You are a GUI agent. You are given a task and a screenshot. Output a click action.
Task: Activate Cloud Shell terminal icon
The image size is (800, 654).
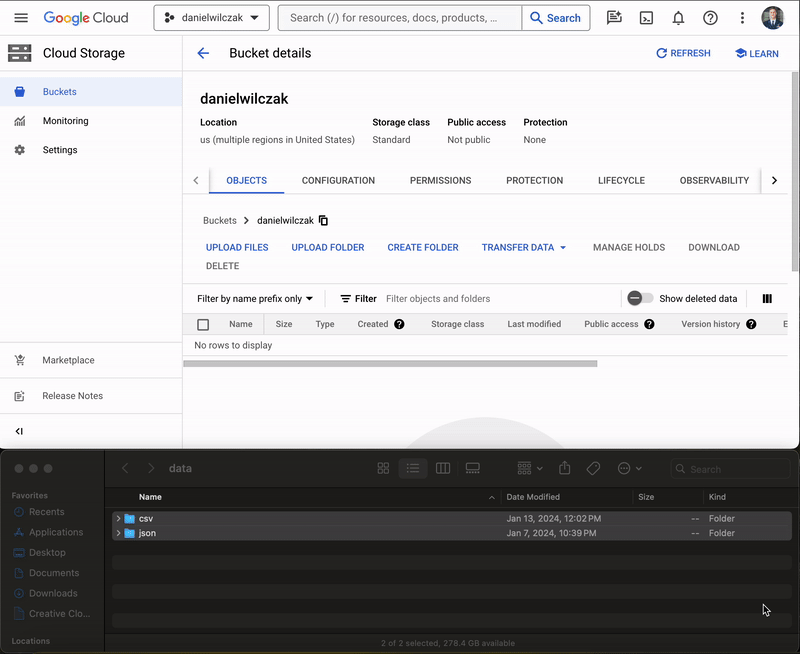[646, 18]
